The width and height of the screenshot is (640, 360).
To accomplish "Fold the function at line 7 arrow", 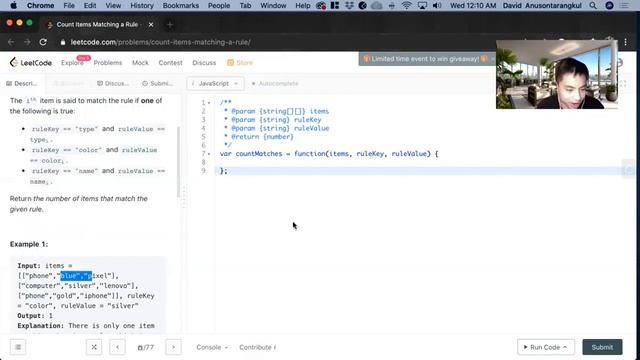I will coord(209,154).
